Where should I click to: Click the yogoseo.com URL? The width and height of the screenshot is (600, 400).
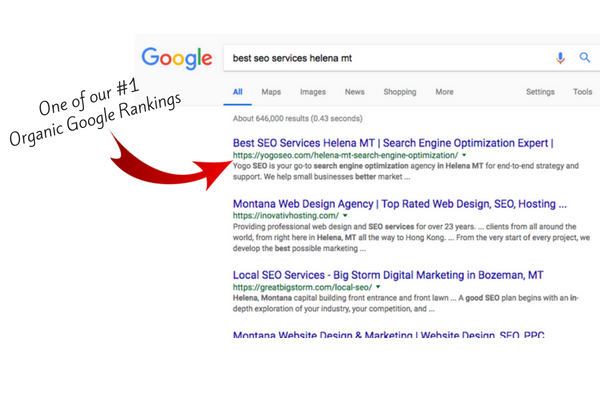(x=345, y=155)
